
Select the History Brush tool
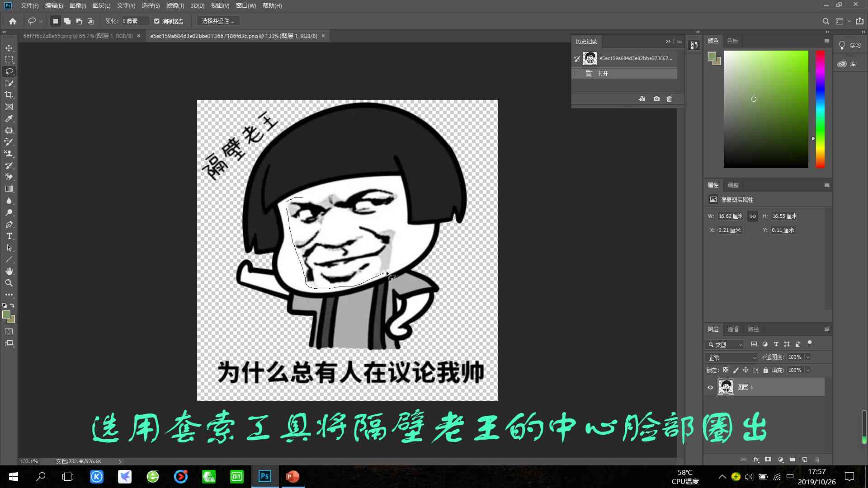(9, 165)
